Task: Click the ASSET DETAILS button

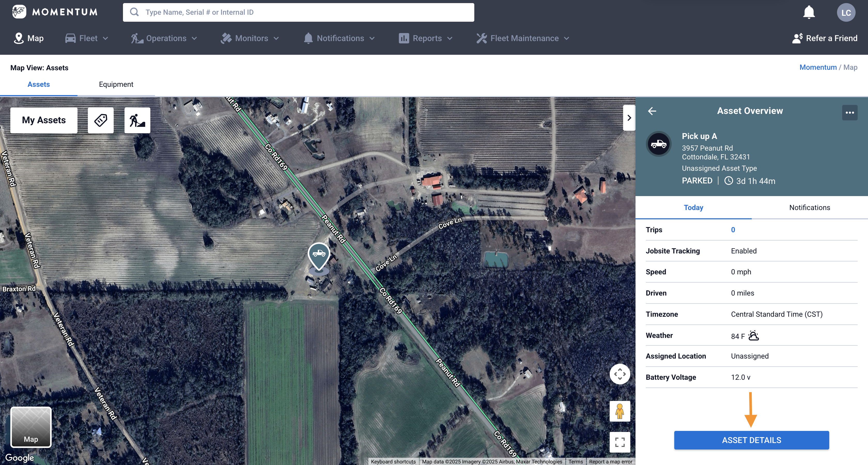Action: click(x=751, y=440)
